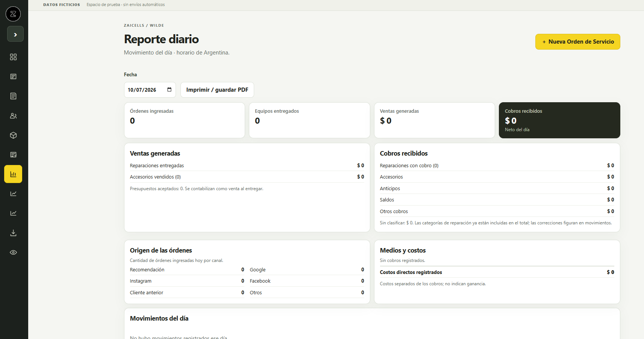Click the DATOS FICTICIOS banner label
The width and height of the screenshot is (644, 339).
click(62, 5)
